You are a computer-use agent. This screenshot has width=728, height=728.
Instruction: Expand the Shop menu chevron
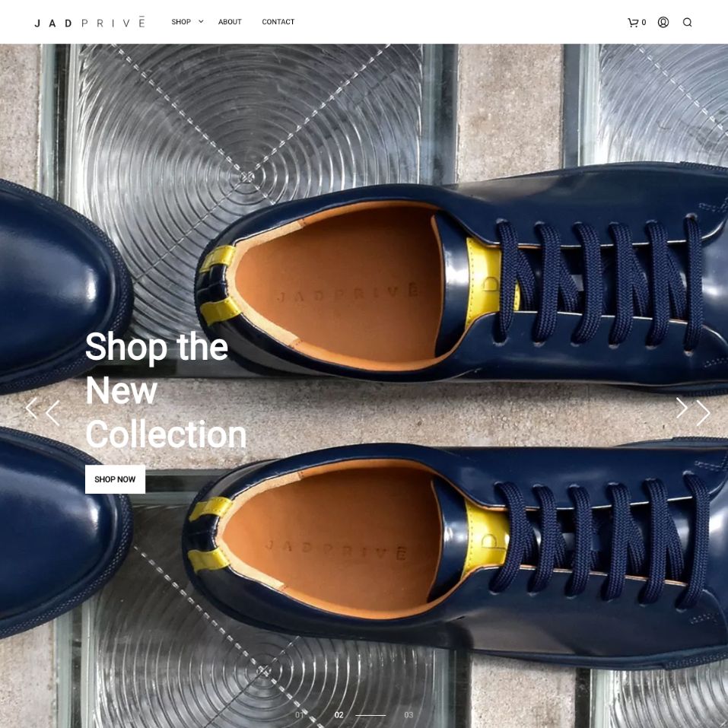(201, 21)
